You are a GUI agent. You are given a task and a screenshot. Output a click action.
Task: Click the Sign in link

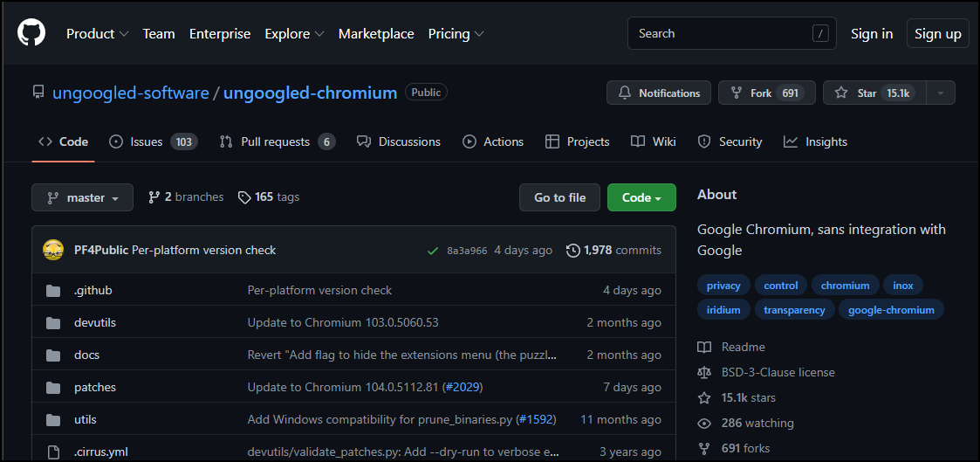871,34
